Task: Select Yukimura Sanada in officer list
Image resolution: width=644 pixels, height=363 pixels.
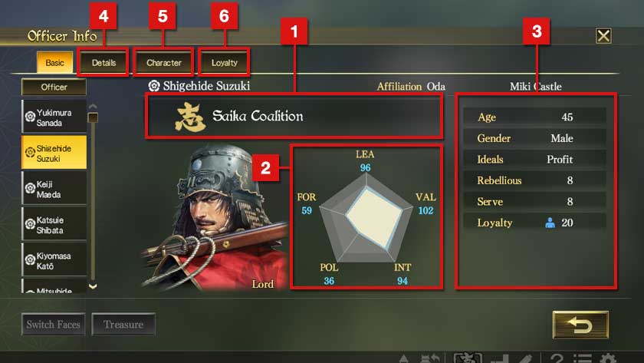Action: coord(54,117)
